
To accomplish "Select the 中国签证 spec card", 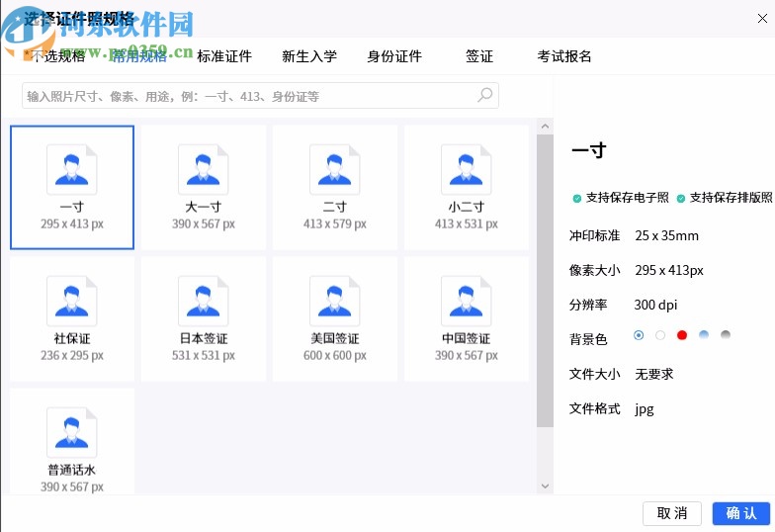I will click(467, 318).
